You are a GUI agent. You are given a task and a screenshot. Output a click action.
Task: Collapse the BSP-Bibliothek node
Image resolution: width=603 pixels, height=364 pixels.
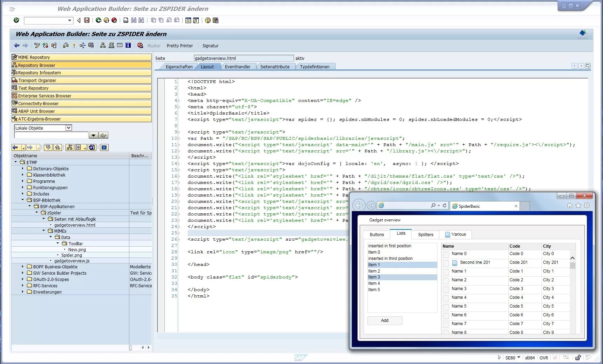(x=23, y=200)
